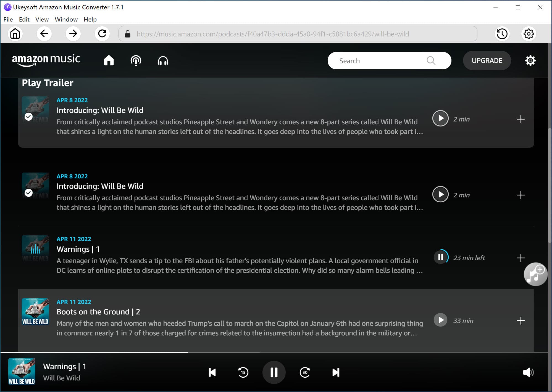Click the UPGRADE button
552x392 pixels.
(x=487, y=60)
